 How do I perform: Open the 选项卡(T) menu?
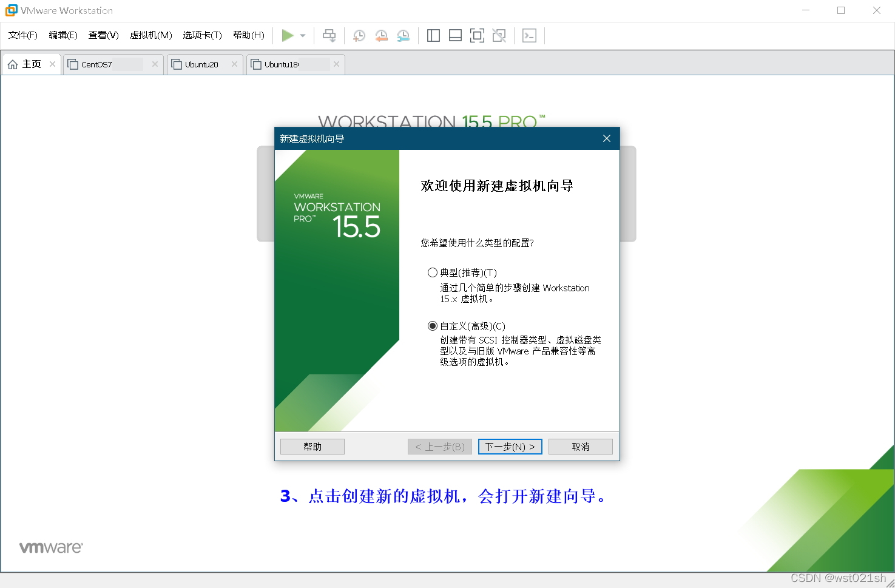202,35
